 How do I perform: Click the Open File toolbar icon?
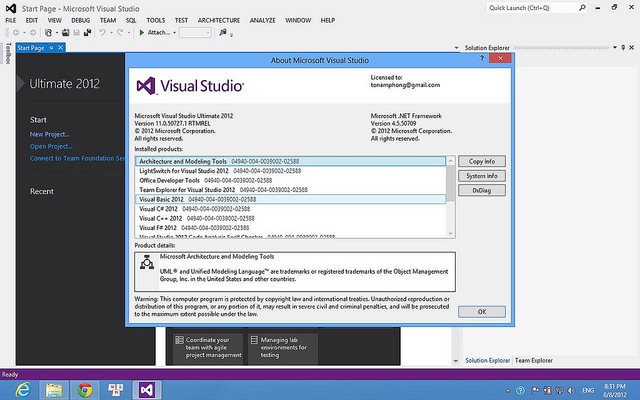pyautogui.click(x=65, y=33)
